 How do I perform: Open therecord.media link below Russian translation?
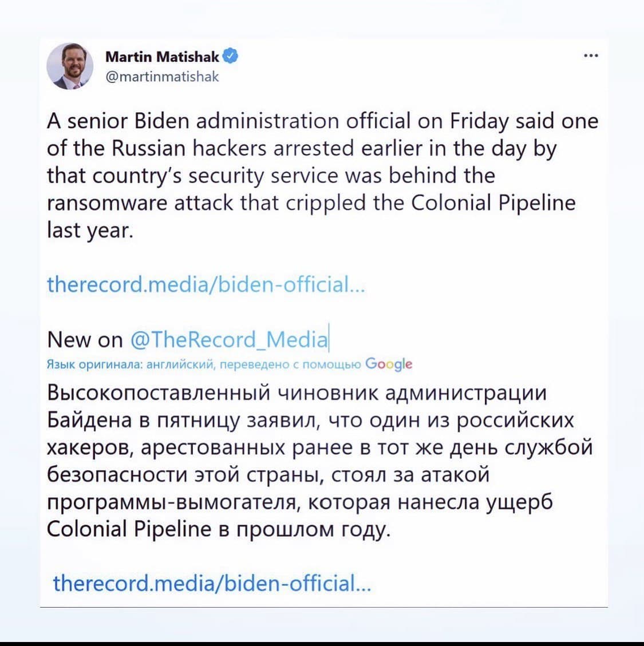click(212, 583)
